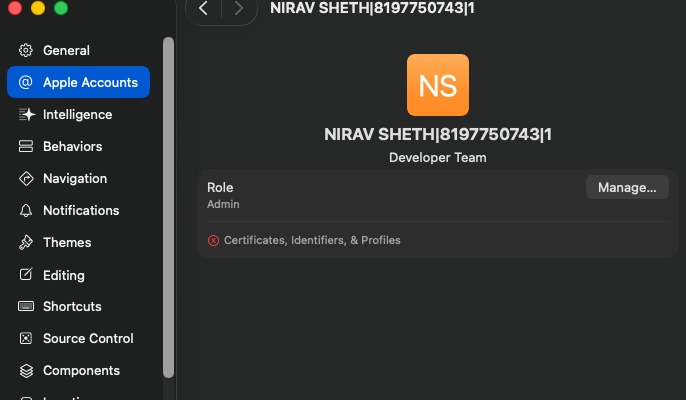Click the green zoom window button
Viewport: 686px width, 400px height.
[61, 7]
